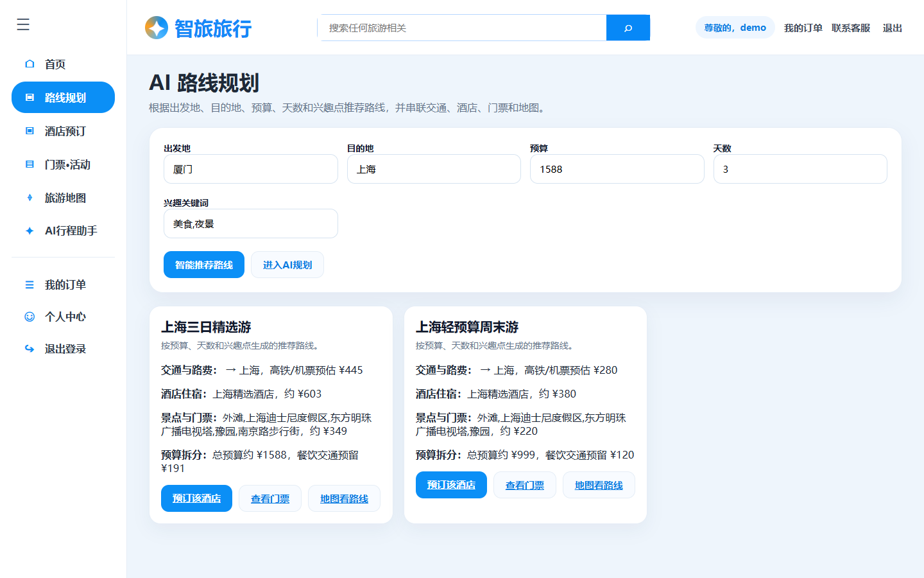Click the logout arrow icon beside 退出登录

click(30, 349)
